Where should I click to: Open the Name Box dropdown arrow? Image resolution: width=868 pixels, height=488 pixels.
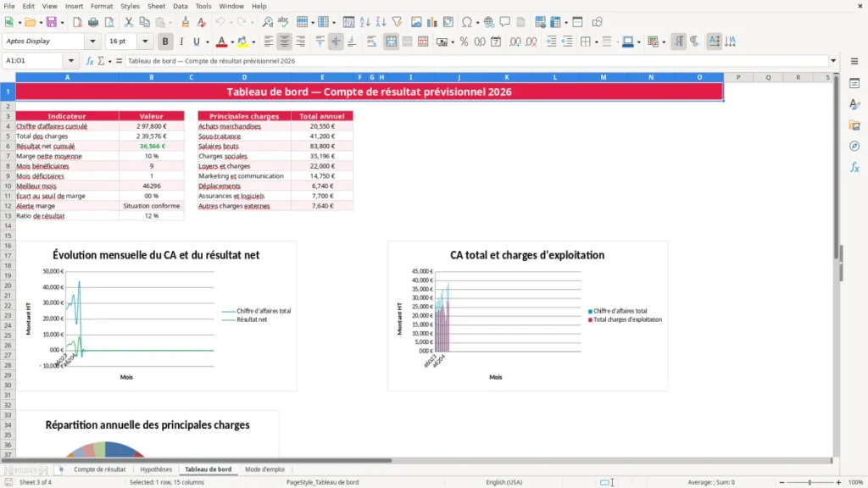tap(71, 61)
